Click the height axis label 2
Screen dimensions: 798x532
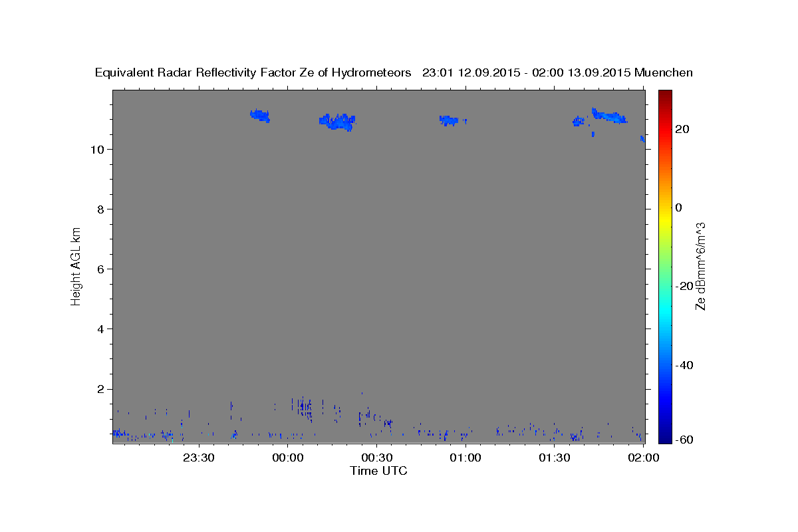coord(101,389)
